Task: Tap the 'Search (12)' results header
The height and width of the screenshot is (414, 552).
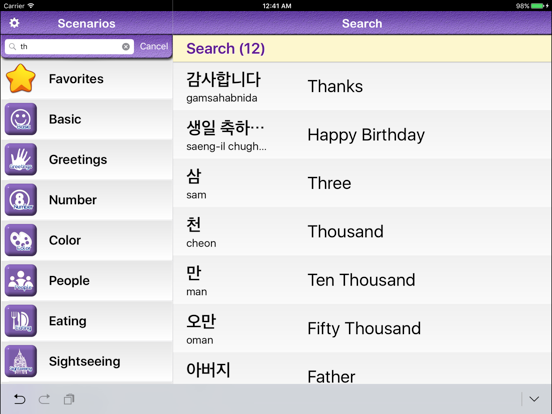Action: (225, 49)
